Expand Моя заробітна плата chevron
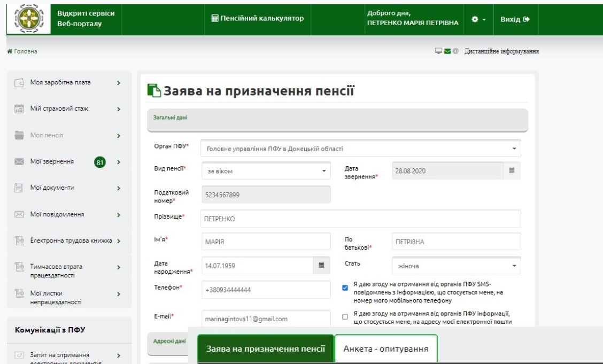 [119, 83]
